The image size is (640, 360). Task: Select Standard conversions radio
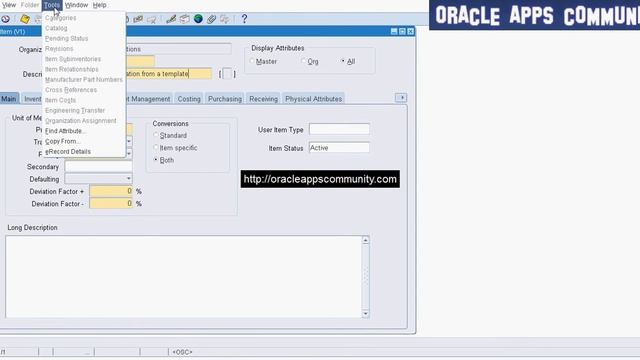(x=156, y=135)
